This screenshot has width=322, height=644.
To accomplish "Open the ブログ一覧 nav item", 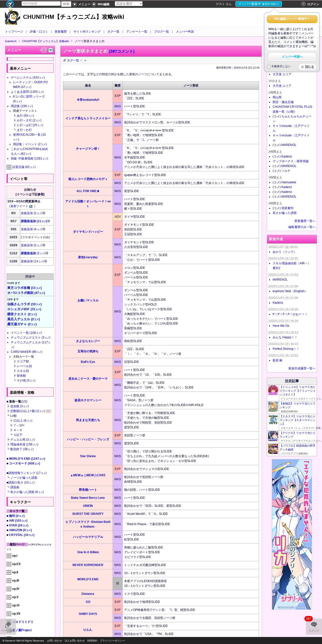I will [x=161, y=32].
